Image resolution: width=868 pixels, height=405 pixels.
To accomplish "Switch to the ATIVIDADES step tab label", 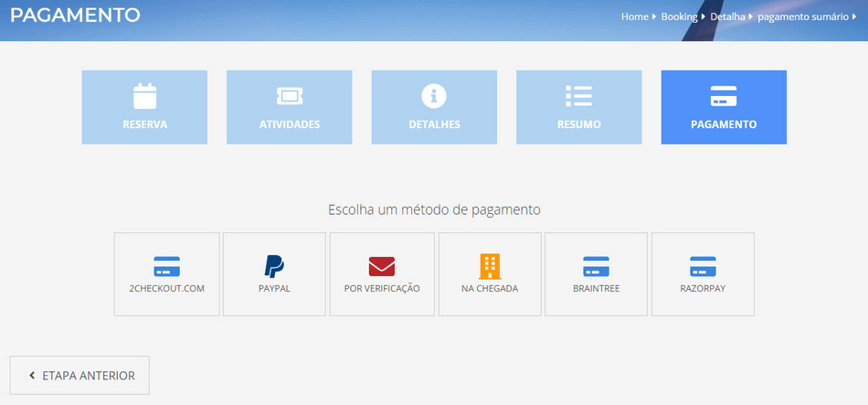I will click(289, 124).
